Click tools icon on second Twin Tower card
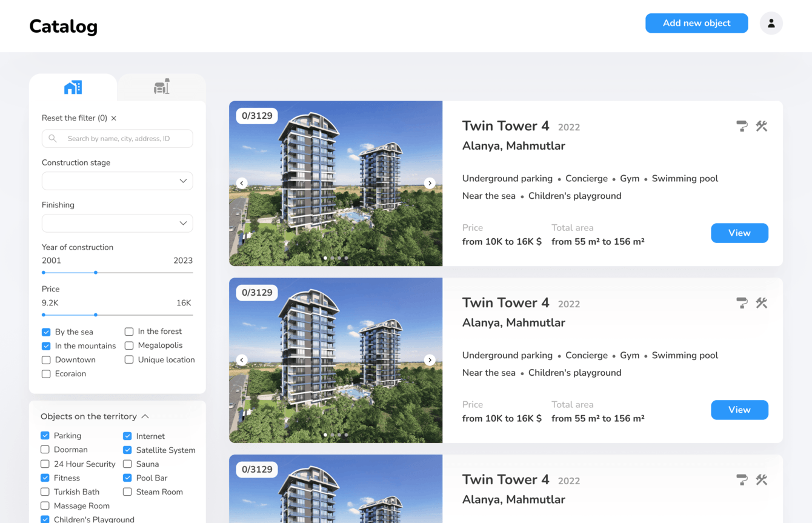 pos(762,303)
